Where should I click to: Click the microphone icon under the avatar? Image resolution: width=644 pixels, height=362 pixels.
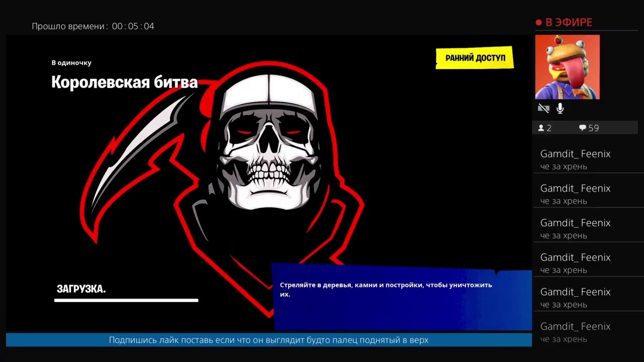560,108
